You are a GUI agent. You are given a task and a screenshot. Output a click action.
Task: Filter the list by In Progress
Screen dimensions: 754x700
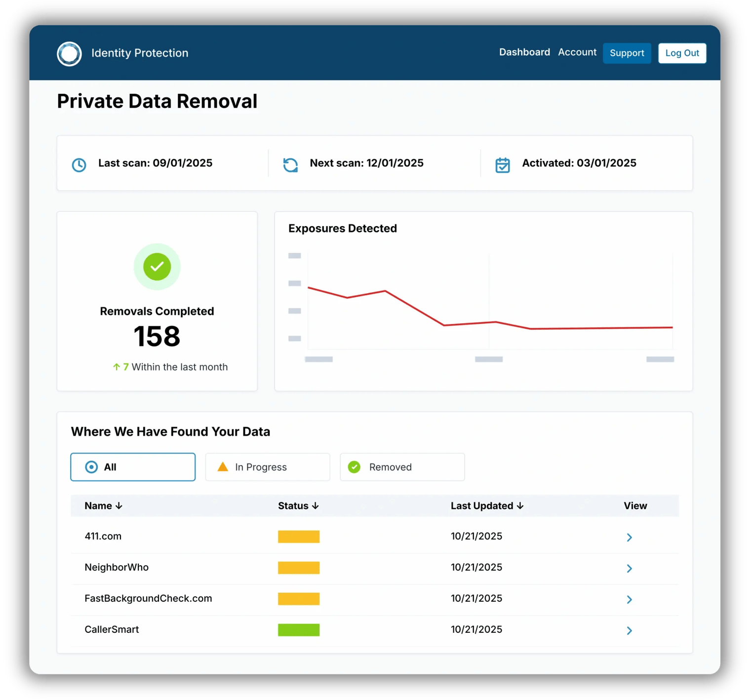pos(268,467)
